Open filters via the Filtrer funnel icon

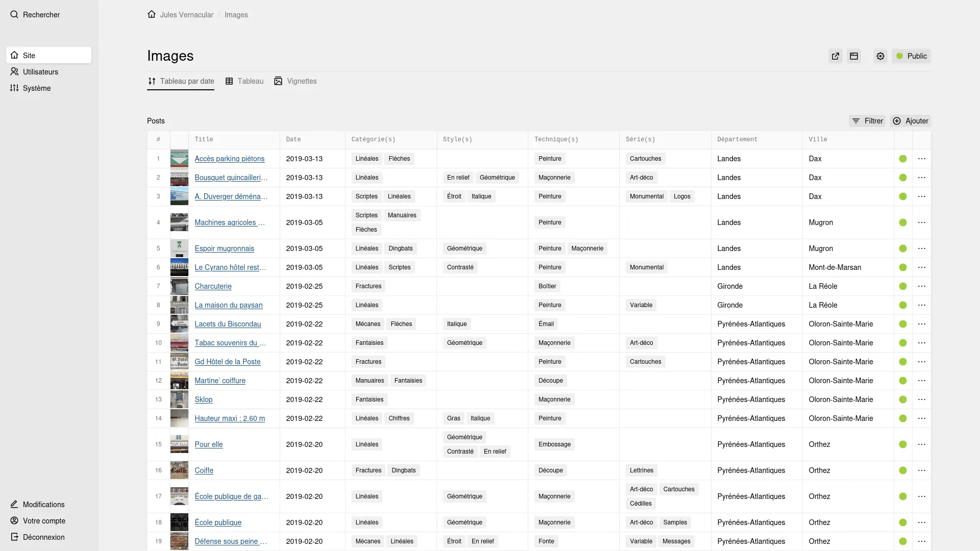point(856,121)
